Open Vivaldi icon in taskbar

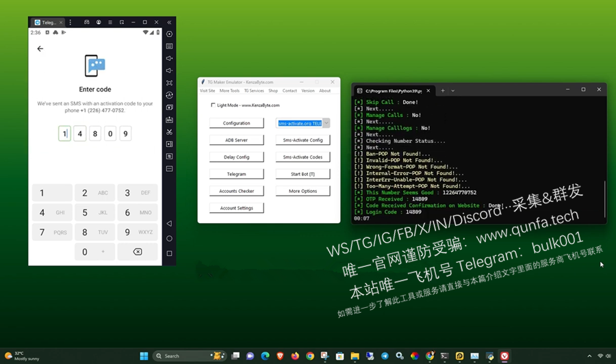(x=504, y=356)
